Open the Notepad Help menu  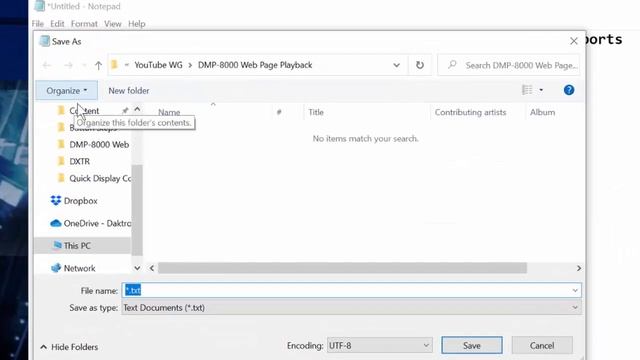click(x=137, y=24)
